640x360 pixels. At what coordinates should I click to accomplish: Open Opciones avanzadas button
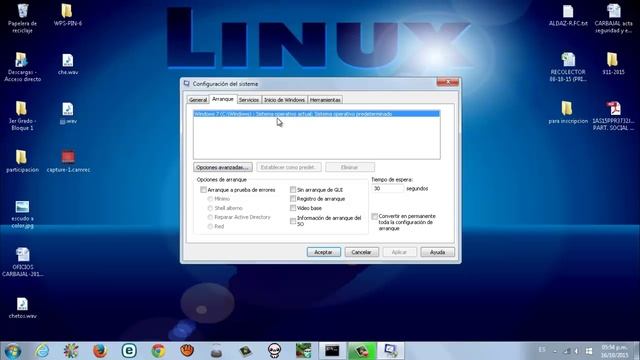tap(223, 167)
